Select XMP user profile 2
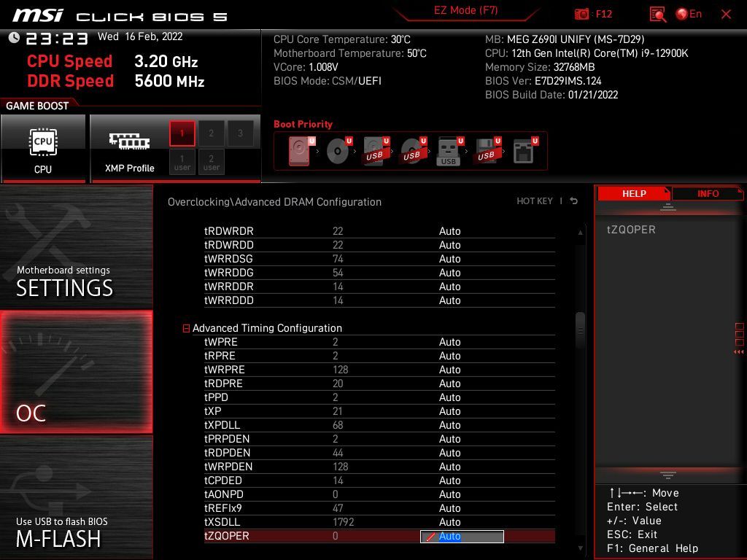 (x=211, y=163)
